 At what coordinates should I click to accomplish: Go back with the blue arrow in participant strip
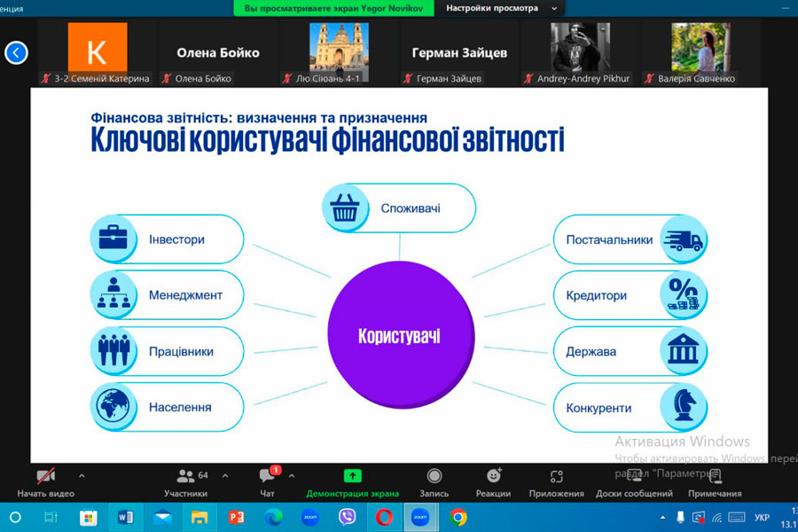click(x=16, y=52)
